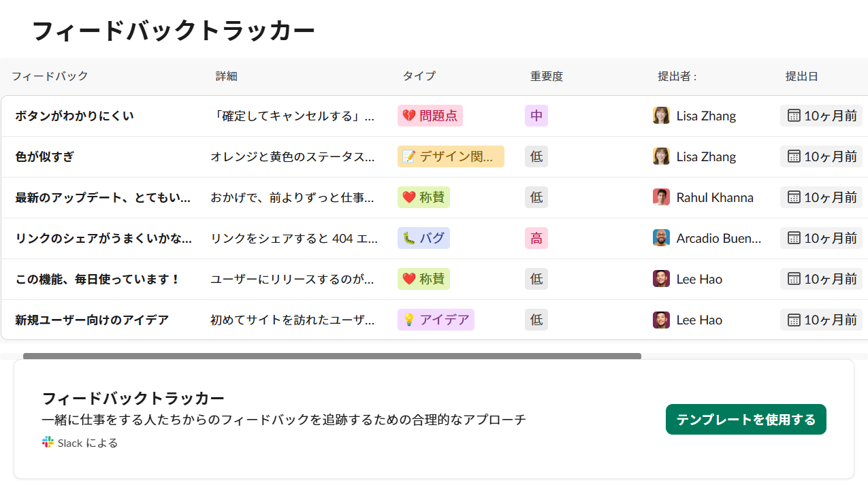Screen dimensions: 868x487
Task: Click bug emoji in バグ tag
Action: (409, 238)
